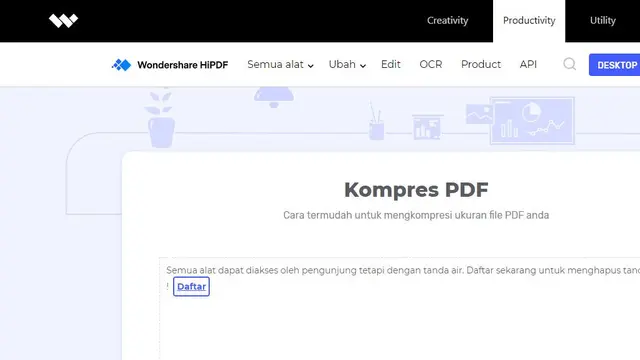Expand the Semua alat dropdown
640x360 pixels.
(280, 64)
